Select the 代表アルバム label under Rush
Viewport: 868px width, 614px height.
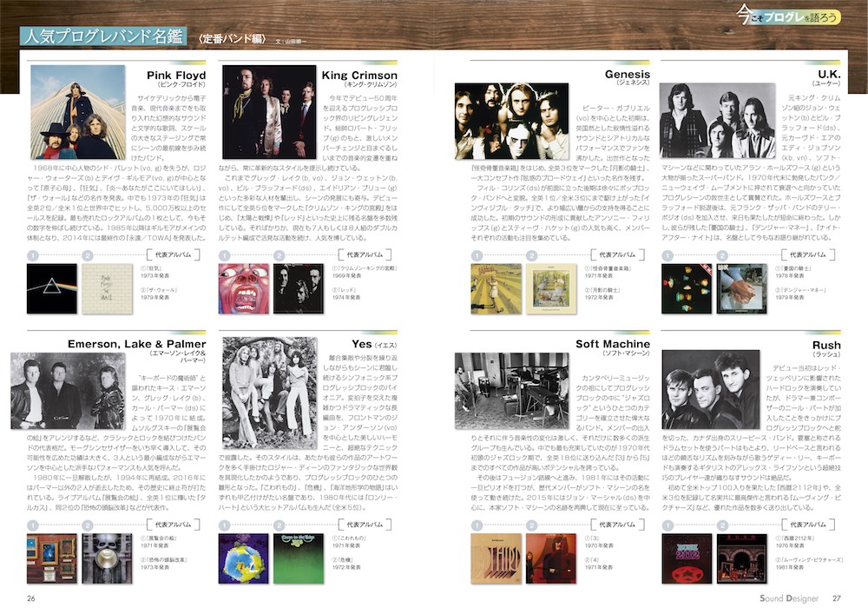coord(807,525)
